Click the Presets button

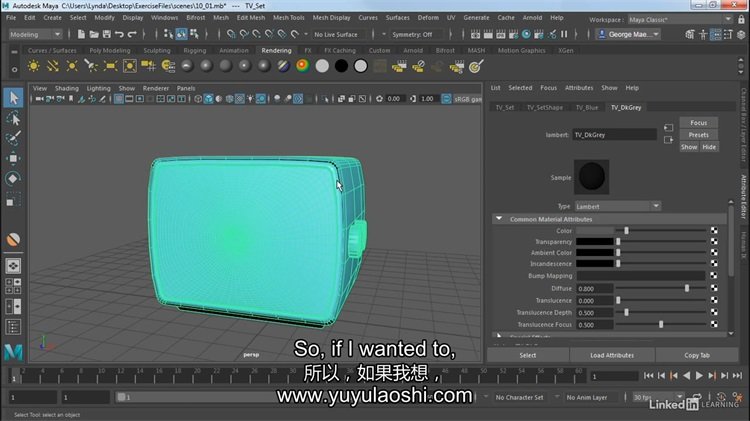(698, 135)
